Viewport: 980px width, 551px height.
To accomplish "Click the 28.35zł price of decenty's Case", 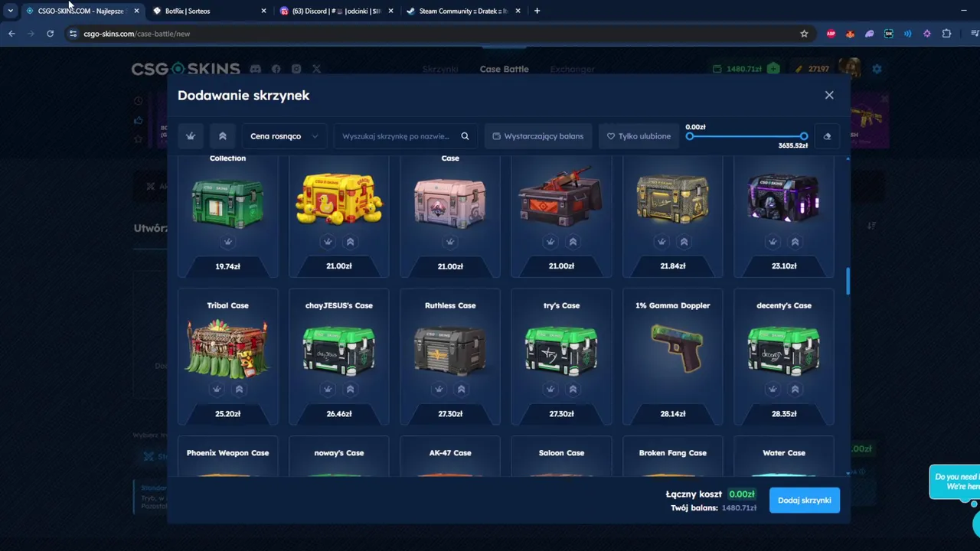I will pos(784,414).
